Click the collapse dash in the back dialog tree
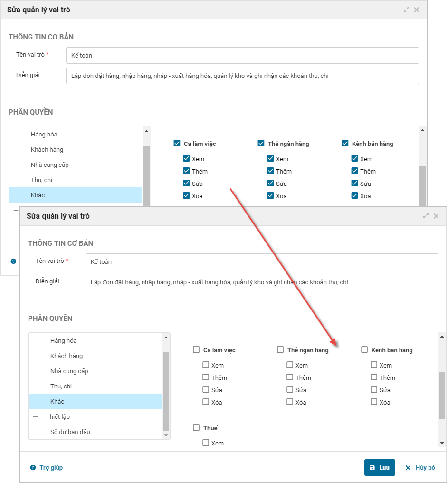Image resolution: width=448 pixels, height=484 pixels. [16, 211]
